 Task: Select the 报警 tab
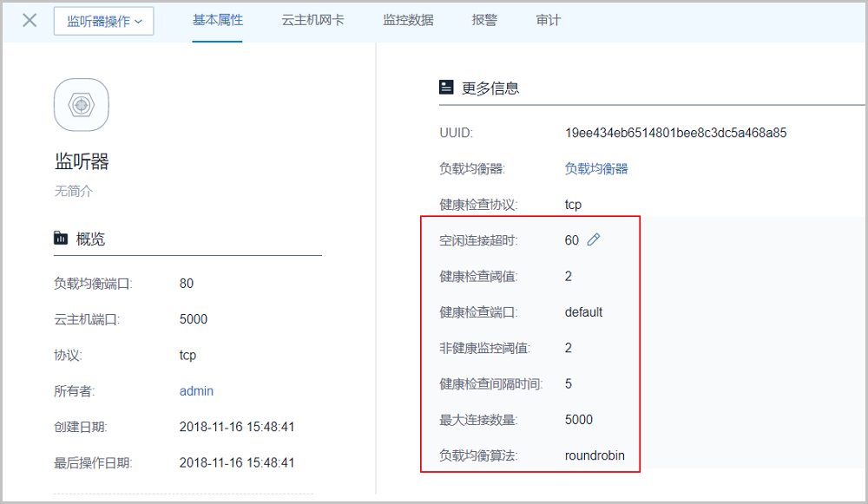tap(484, 20)
